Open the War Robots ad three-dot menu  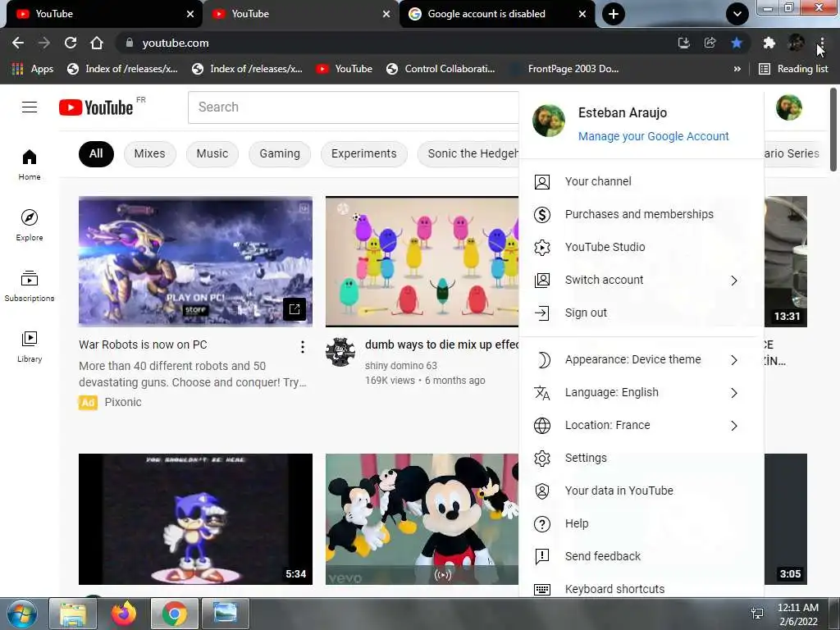[x=303, y=347]
